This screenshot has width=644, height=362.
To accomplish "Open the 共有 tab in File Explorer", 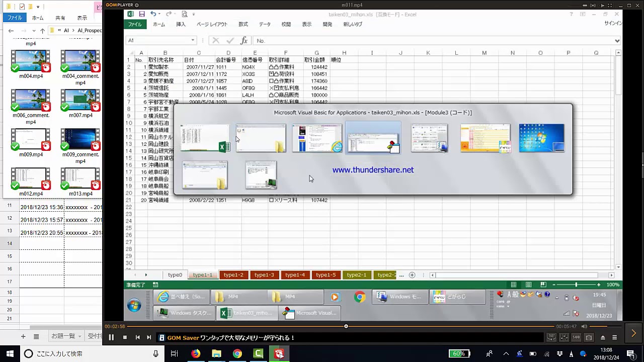I will (x=60, y=18).
